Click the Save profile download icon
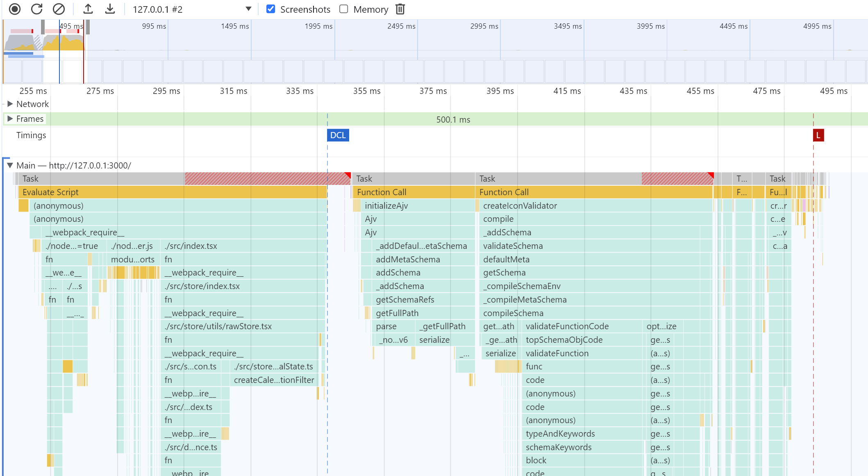The width and height of the screenshot is (868, 476). click(110, 9)
